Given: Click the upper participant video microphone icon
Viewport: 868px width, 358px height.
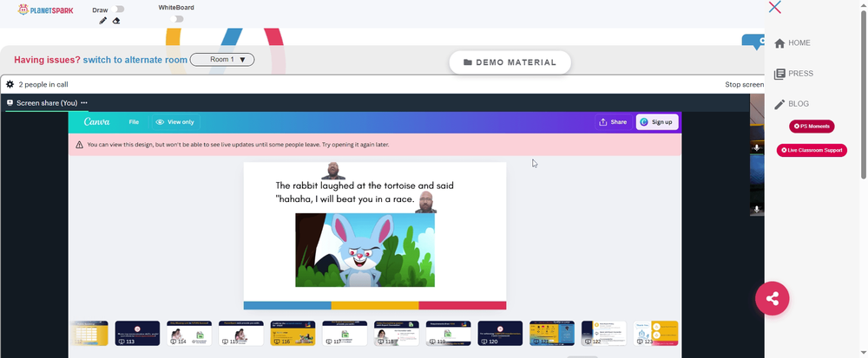Looking at the screenshot, I should [757, 148].
